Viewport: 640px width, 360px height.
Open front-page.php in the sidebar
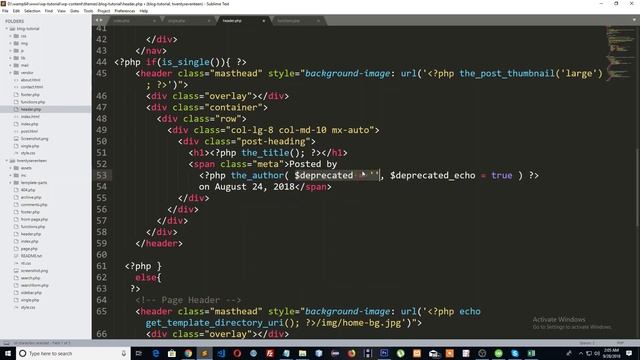[x=34, y=219]
